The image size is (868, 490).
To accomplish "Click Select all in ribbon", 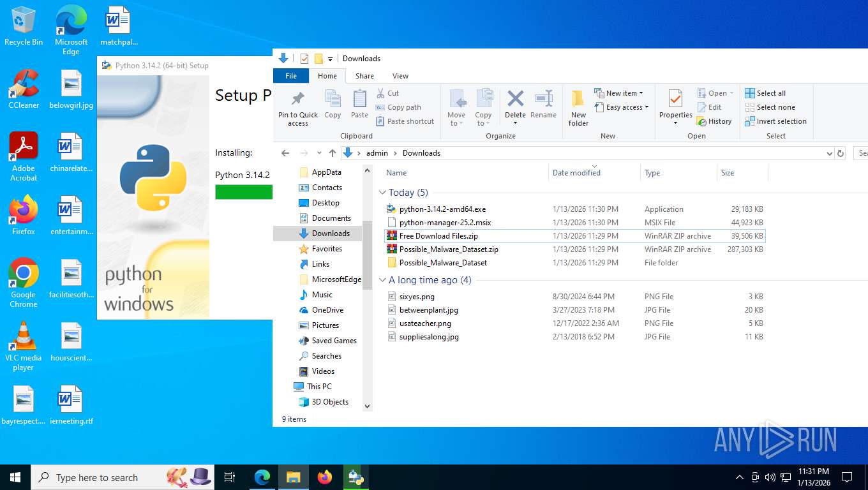I will click(765, 93).
